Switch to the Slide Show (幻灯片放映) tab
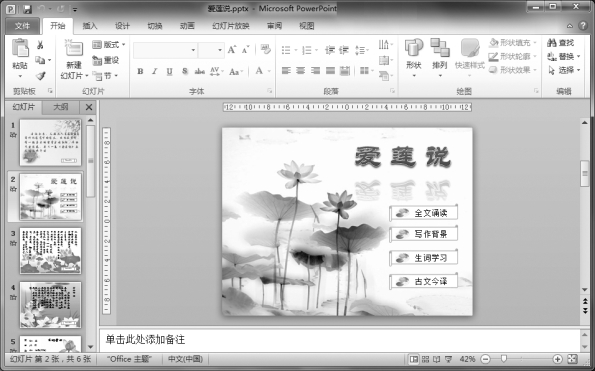 (x=231, y=26)
